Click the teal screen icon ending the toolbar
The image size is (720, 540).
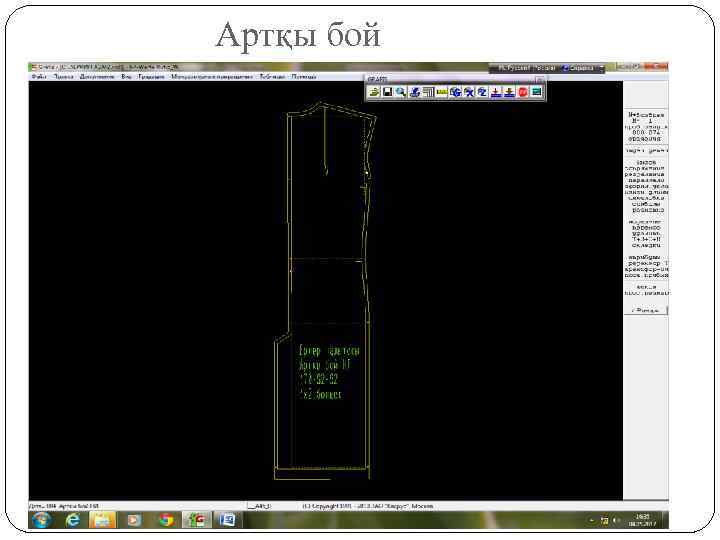point(536,92)
